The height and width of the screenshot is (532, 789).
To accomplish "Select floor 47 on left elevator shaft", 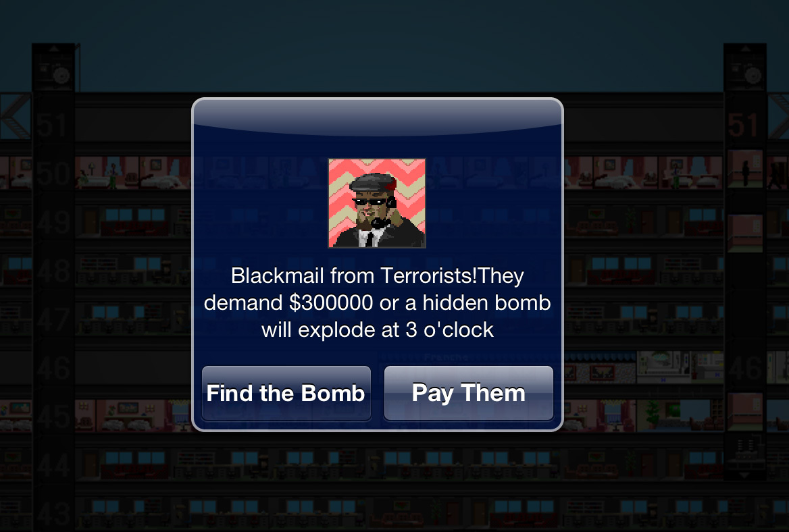I will (53, 320).
